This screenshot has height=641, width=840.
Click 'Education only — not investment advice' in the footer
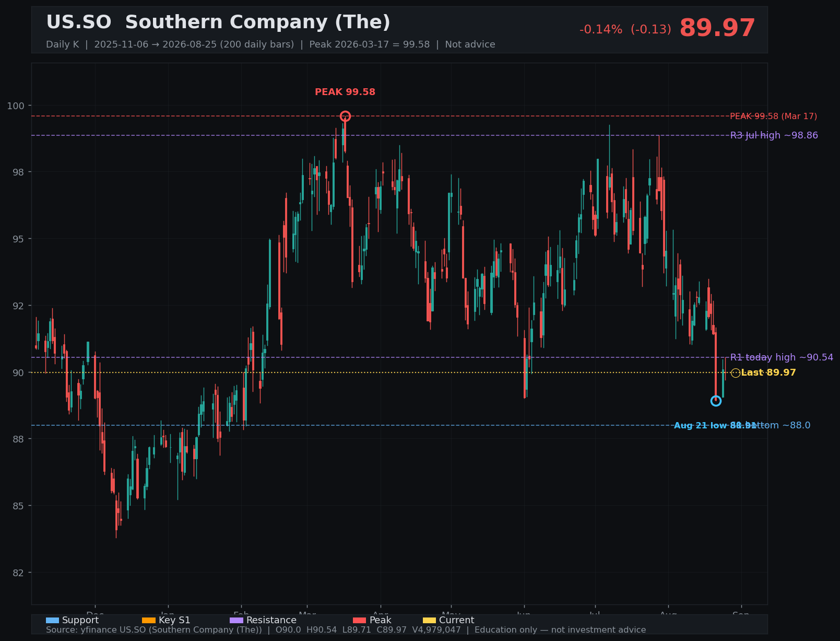(560, 630)
